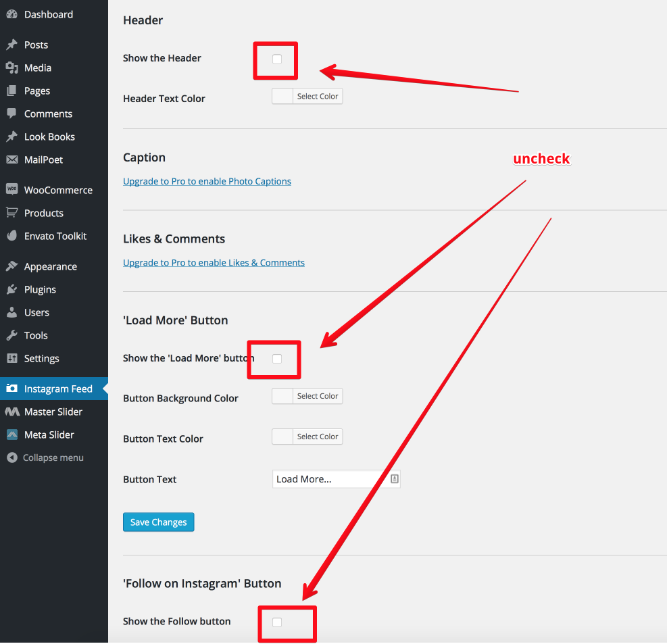
Task: Click Select Color for Button Background Color
Action: click(318, 396)
